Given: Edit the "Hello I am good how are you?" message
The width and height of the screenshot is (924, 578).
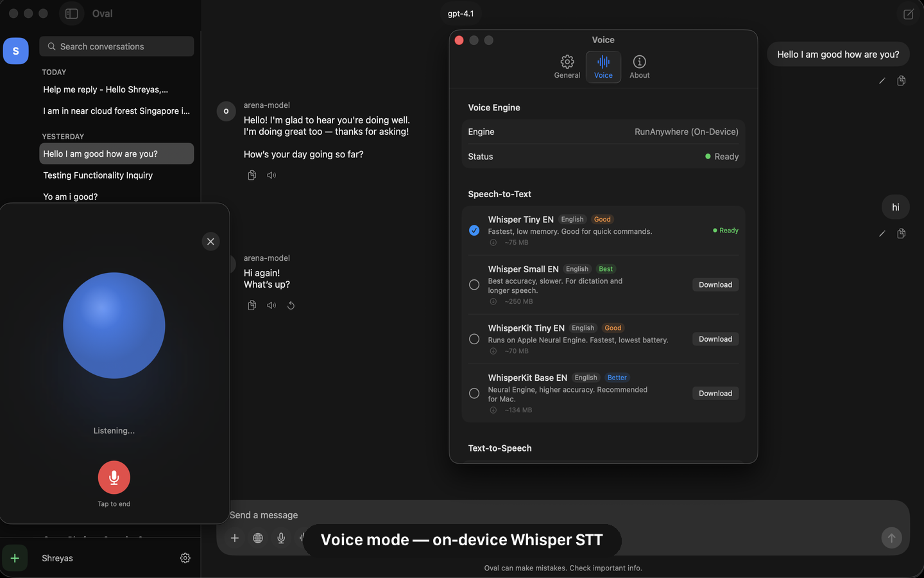Looking at the screenshot, I should 882,81.
